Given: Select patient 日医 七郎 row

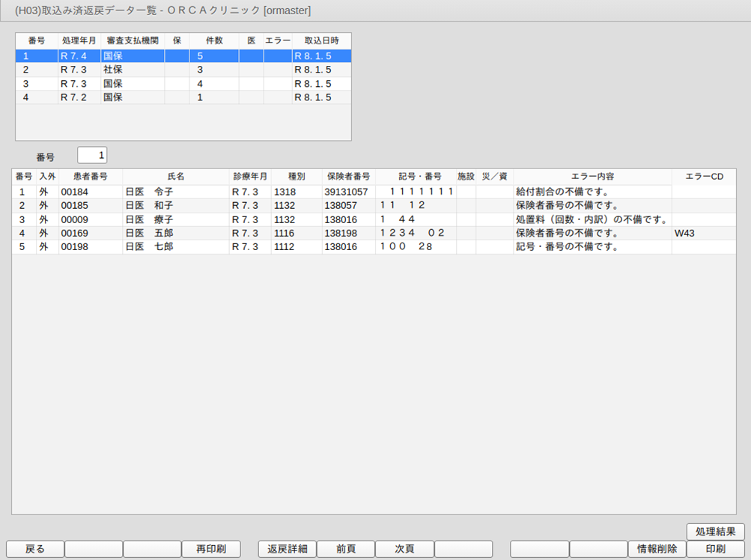Looking at the screenshot, I should [373, 247].
